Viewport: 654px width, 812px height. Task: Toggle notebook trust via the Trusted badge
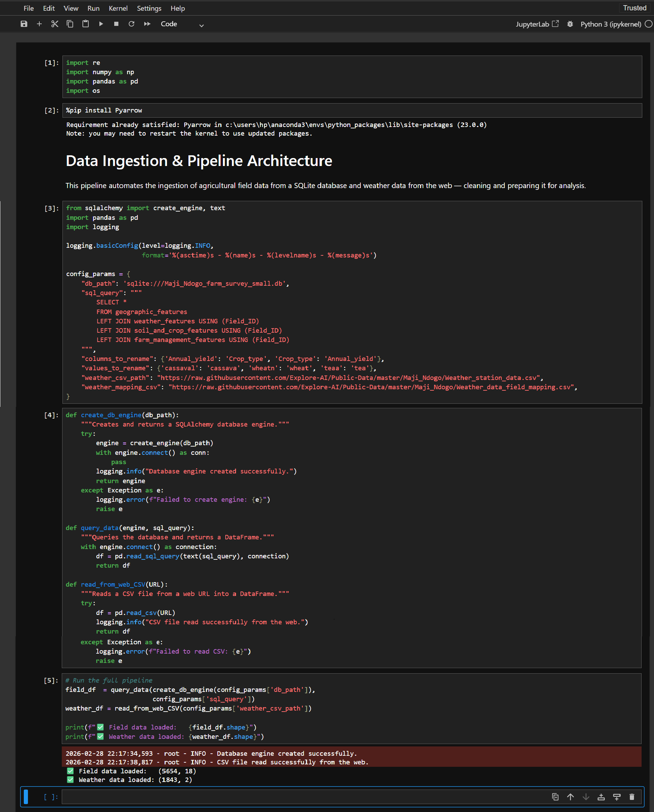[x=634, y=8]
